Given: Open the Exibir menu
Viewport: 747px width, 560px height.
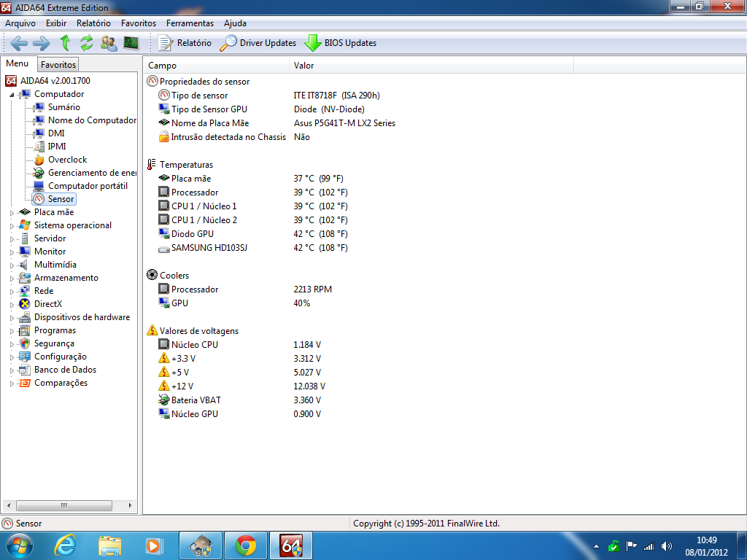Looking at the screenshot, I should click(56, 23).
